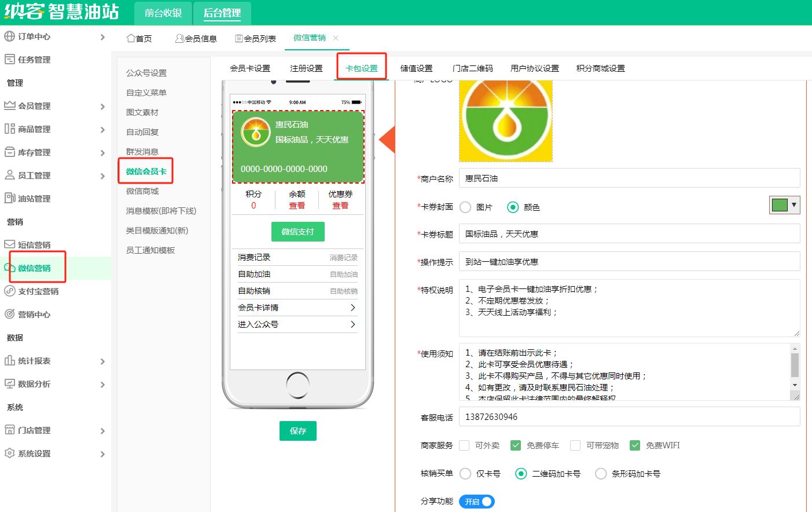
Task: Switch to the 储值设置 tab
Action: tap(416, 68)
